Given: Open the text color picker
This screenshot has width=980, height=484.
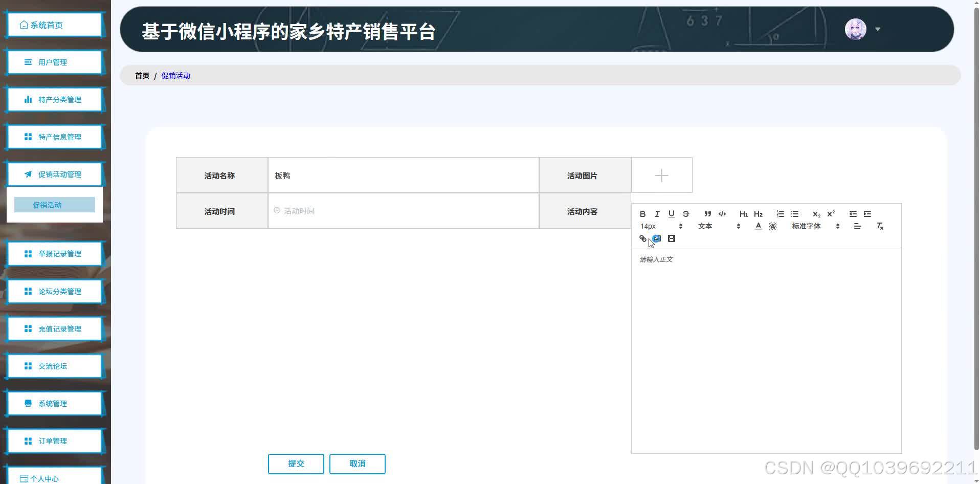Looking at the screenshot, I should pyautogui.click(x=759, y=226).
